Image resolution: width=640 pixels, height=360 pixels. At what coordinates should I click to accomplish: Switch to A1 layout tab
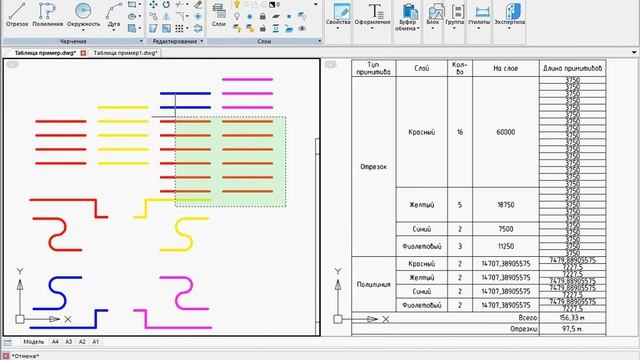pos(96,342)
